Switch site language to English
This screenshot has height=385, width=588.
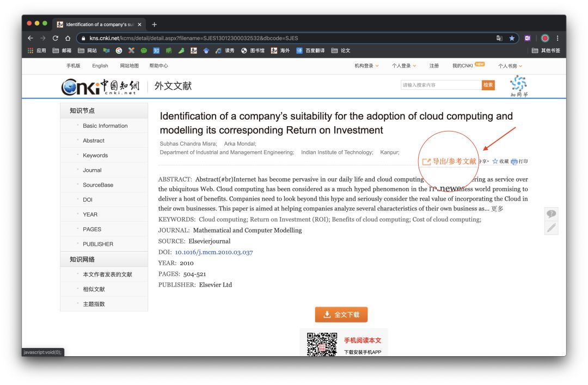(x=100, y=66)
